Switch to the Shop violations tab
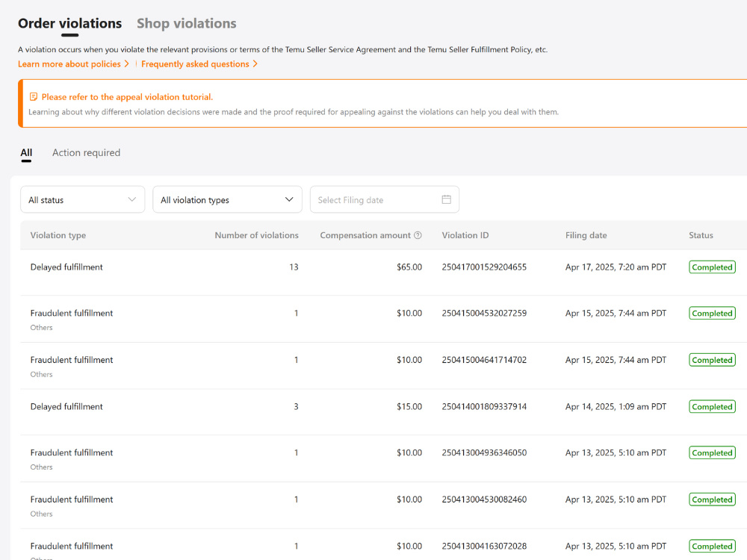This screenshot has width=747, height=560. click(186, 23)
